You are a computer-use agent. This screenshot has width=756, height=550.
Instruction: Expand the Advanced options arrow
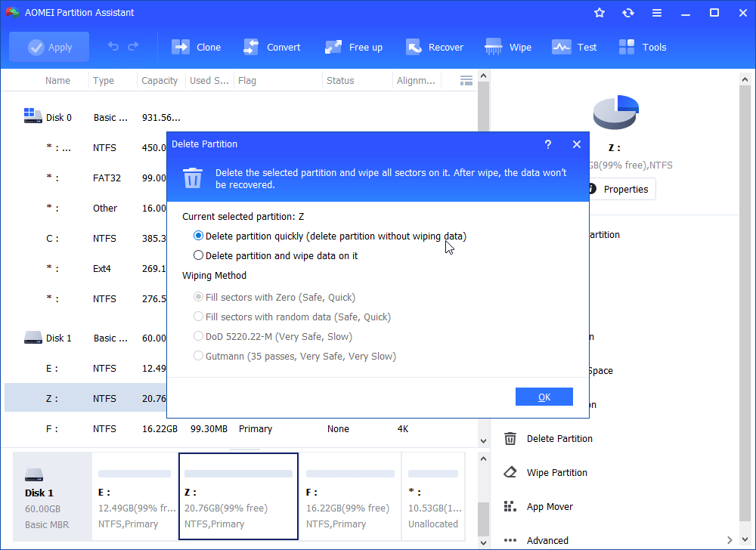pos(730,540)
